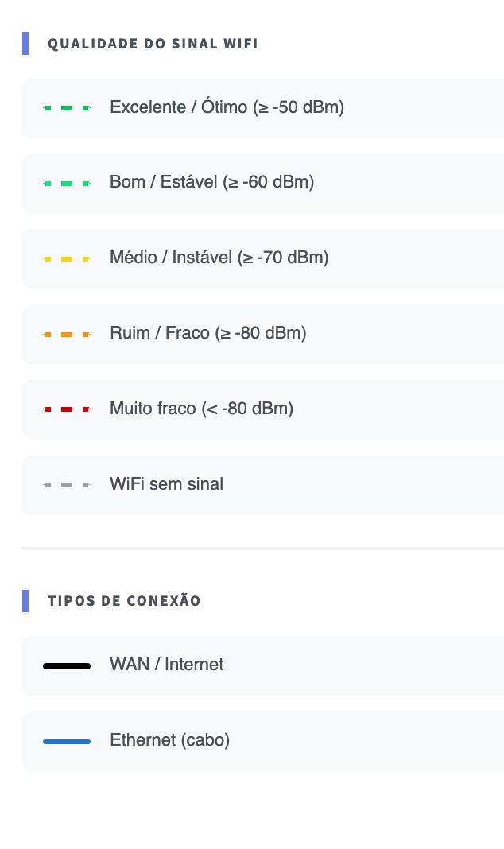Select the red dashed Muito fraco line

coord(67,409)
